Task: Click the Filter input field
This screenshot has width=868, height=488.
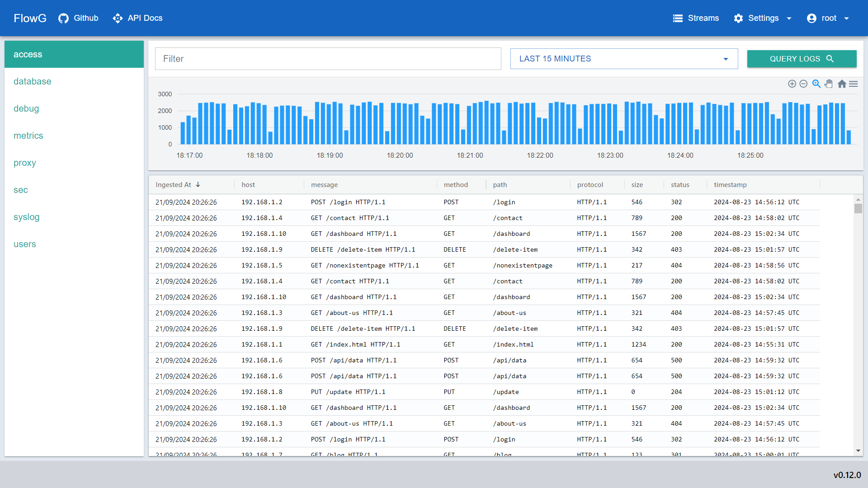Action: [x=329, y=58]
